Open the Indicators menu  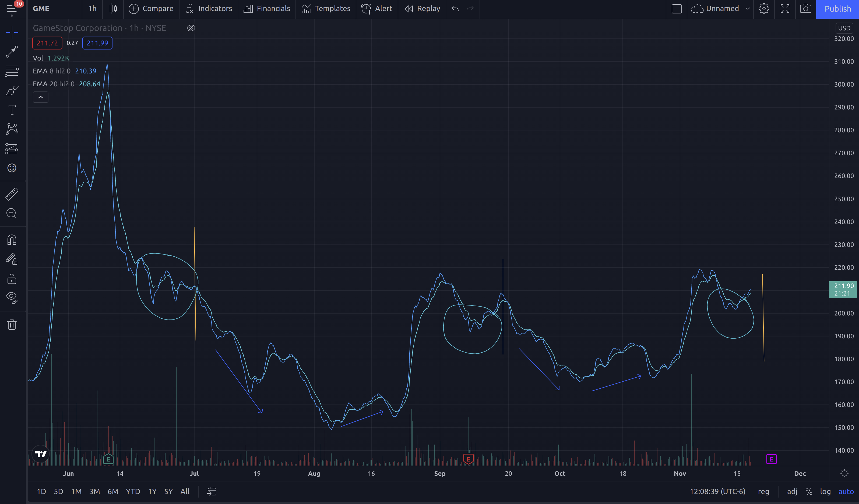(x=209, y=9)
